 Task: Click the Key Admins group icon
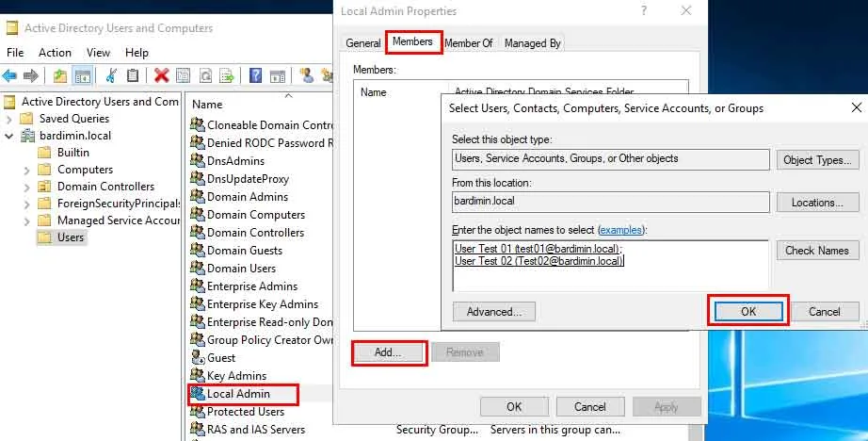click(x=198, y=376)
